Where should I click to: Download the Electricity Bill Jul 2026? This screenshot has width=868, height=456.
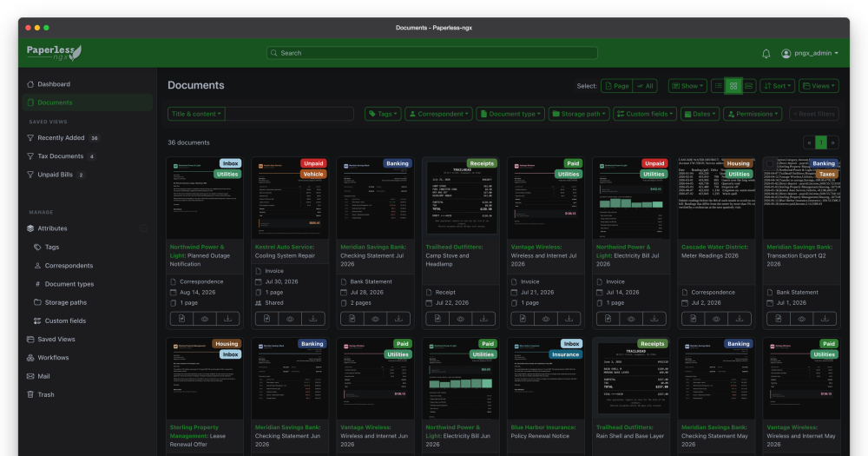coord(654,319)
